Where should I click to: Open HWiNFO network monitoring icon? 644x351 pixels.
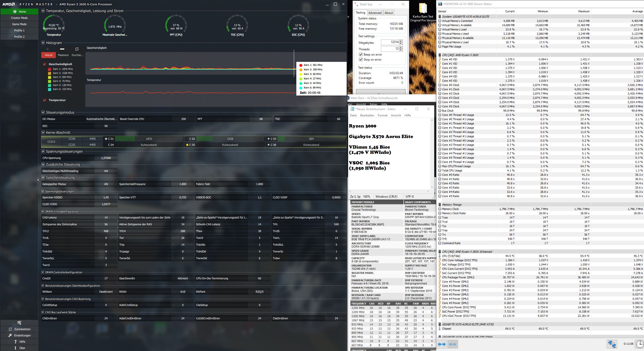[612, 344]
